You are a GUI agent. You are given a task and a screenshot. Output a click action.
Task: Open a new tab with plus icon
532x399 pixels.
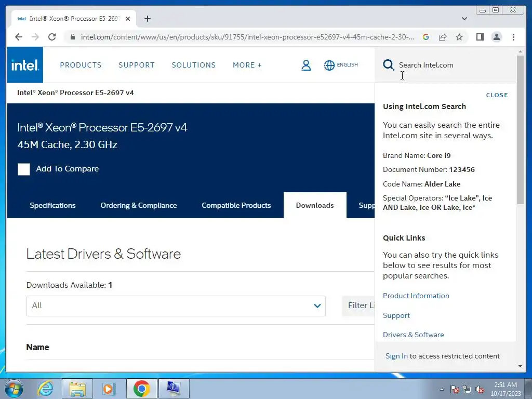pos(147,19)
